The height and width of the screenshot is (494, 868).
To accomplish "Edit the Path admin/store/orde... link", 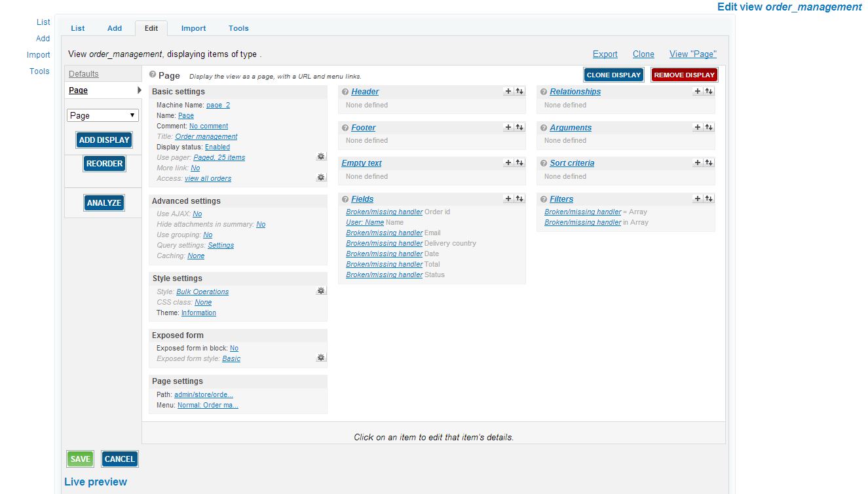I will 204,394.
